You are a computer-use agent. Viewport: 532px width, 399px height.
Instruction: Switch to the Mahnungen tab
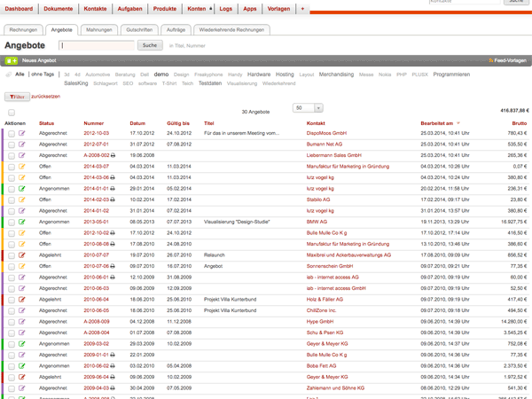click(99, 30)
